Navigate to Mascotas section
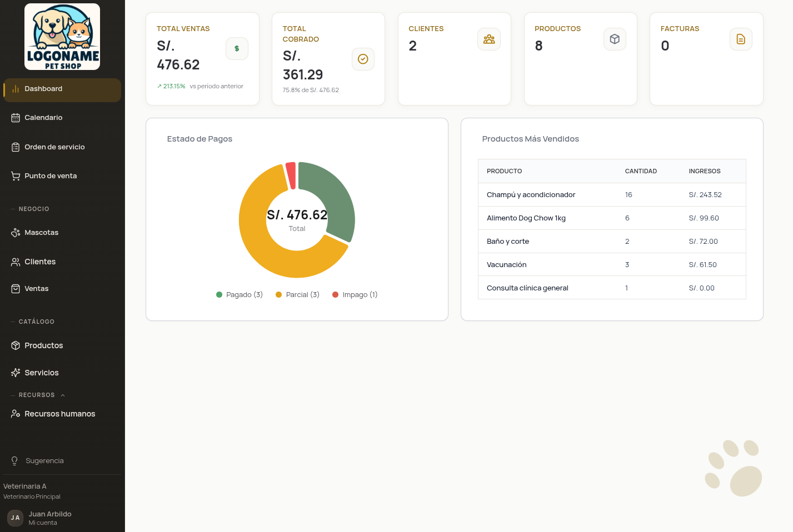This screenshot has width=793, height=532. [x=62, y=233]
